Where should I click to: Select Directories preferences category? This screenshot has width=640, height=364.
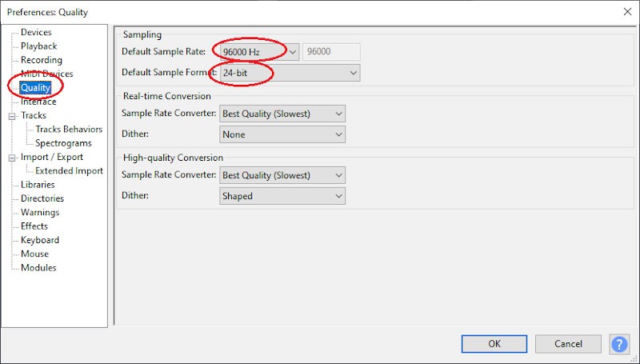(42, 198)
